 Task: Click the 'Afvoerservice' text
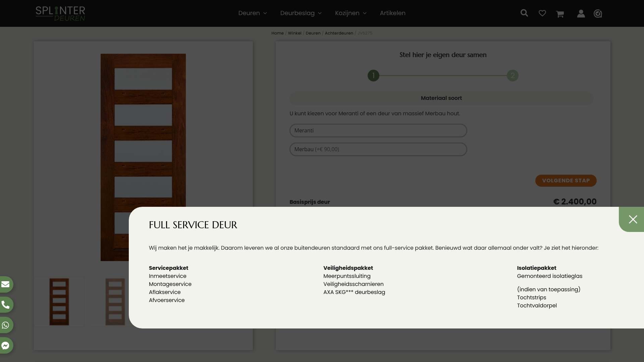[x=167, y=300]
